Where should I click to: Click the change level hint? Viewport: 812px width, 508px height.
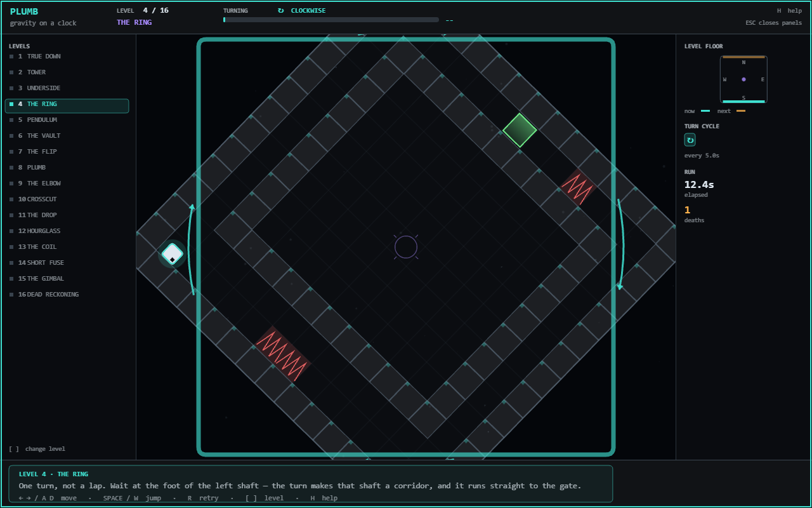point(37,449)
